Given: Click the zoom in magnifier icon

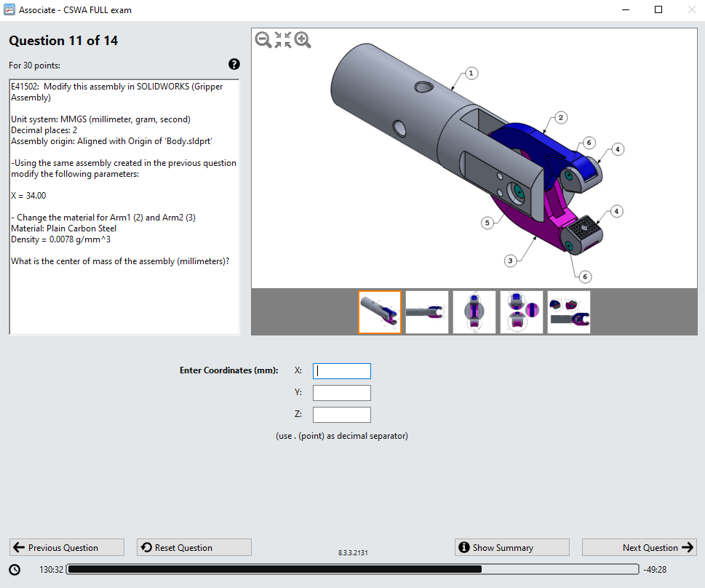Looking at the screenshot, I should click(x=302, y=40).
